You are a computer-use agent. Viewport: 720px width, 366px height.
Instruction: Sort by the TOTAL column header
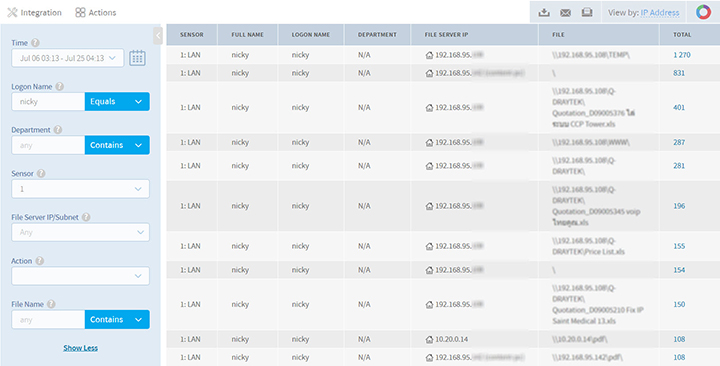(682, 34)
